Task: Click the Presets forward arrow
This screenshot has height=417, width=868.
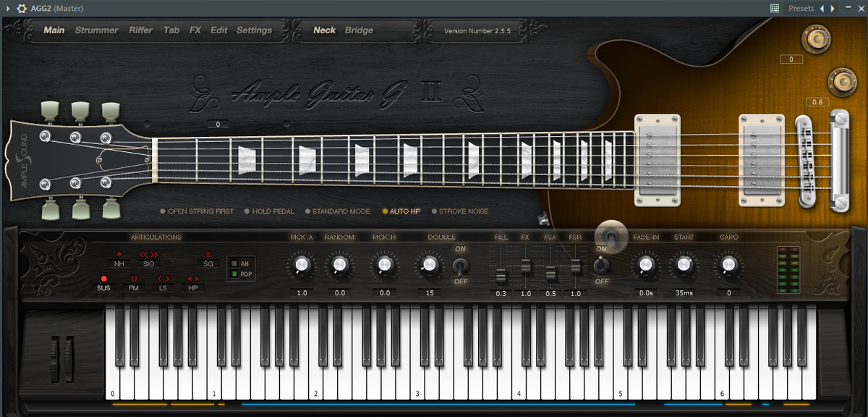Action: (x=833, y=9)
